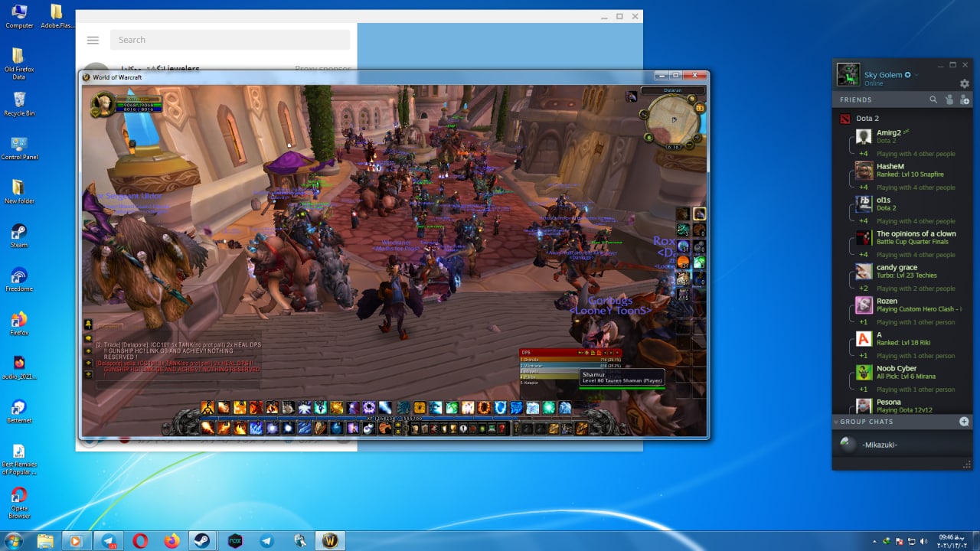Open Best Remixes of Popular file

pos(19,459)
